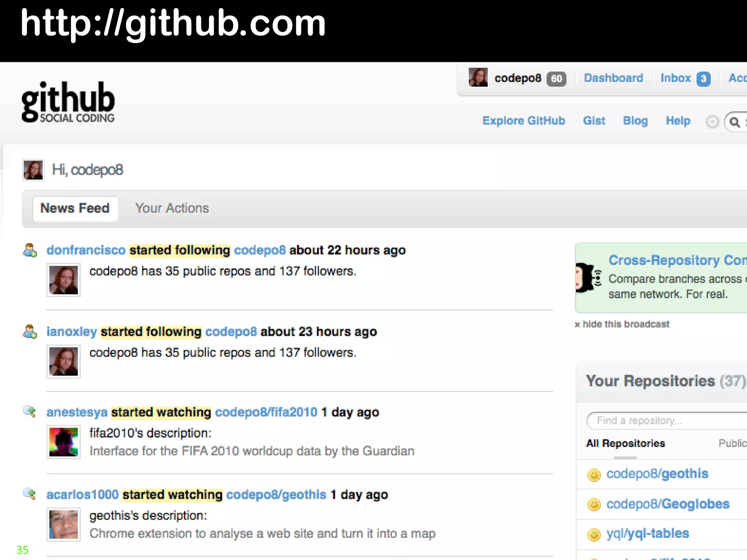Click the follower icon beside ianoxley event
This screenshot has height=560, width=747.
tap(30, 332)
